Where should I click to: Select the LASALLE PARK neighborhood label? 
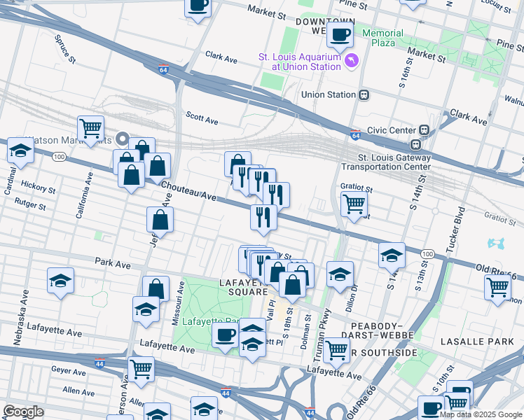point(477,342)
